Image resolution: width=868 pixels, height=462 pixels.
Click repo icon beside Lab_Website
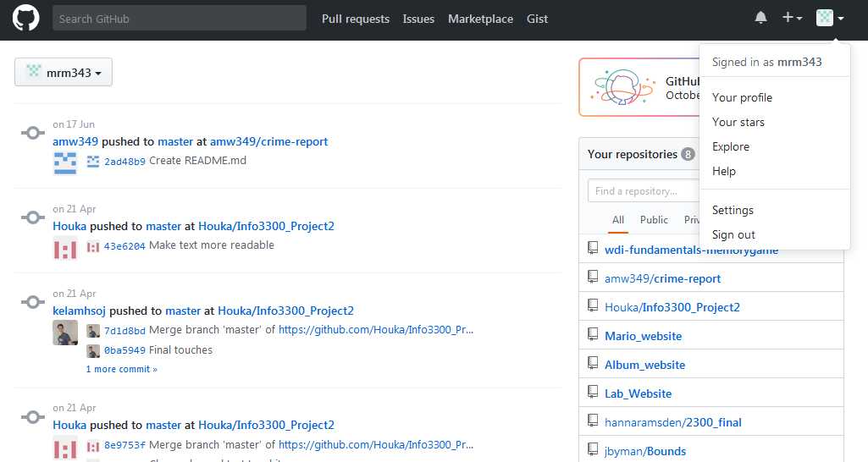593,393
